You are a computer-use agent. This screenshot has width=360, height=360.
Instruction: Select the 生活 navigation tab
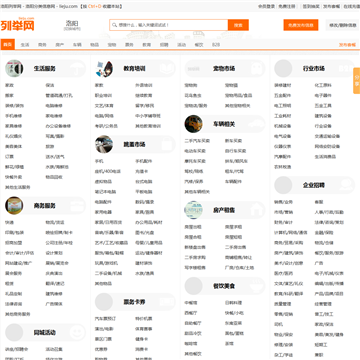[x=25, y=44]
